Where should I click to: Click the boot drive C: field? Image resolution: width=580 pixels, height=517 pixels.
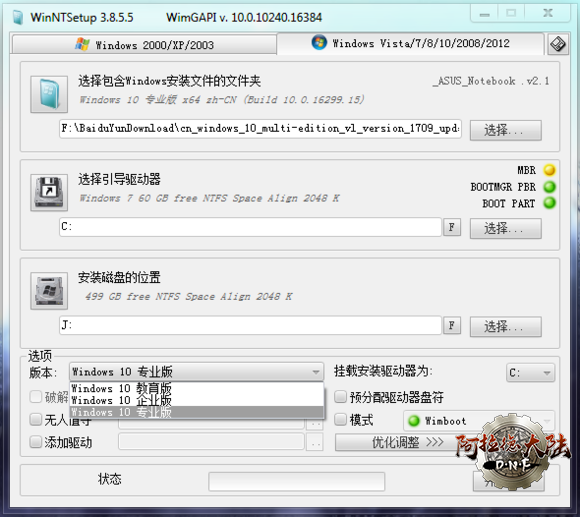[250, 227]
